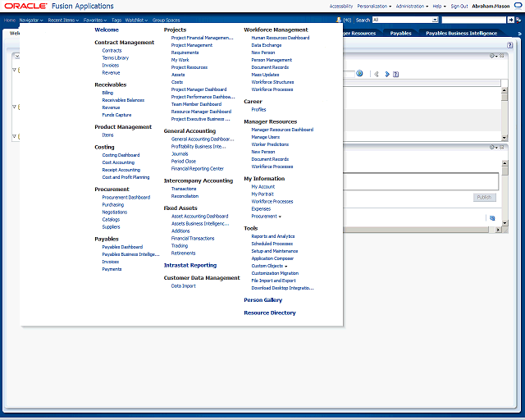Open the Procurement submenu under My Information

point(266,217)
